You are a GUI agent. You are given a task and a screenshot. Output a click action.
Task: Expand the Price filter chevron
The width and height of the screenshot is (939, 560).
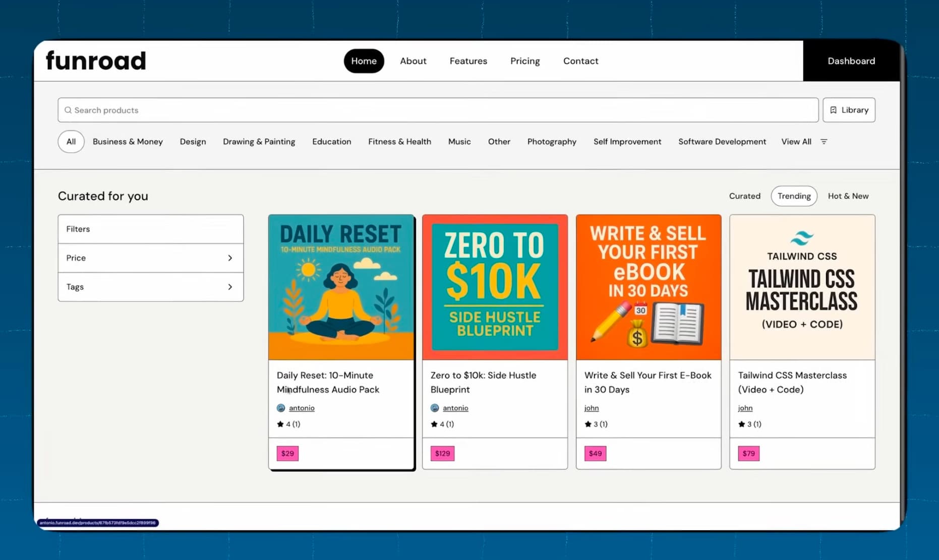pos(230,258)
